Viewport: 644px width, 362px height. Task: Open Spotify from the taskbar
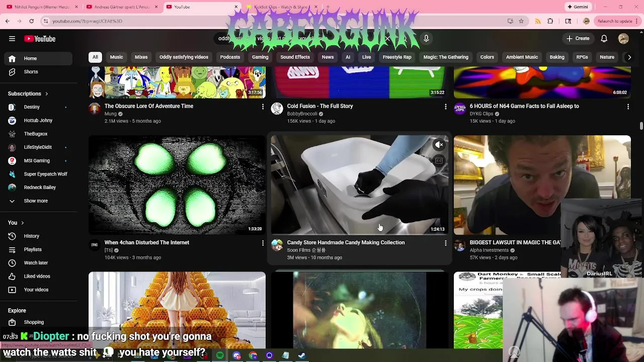point(220,355)
